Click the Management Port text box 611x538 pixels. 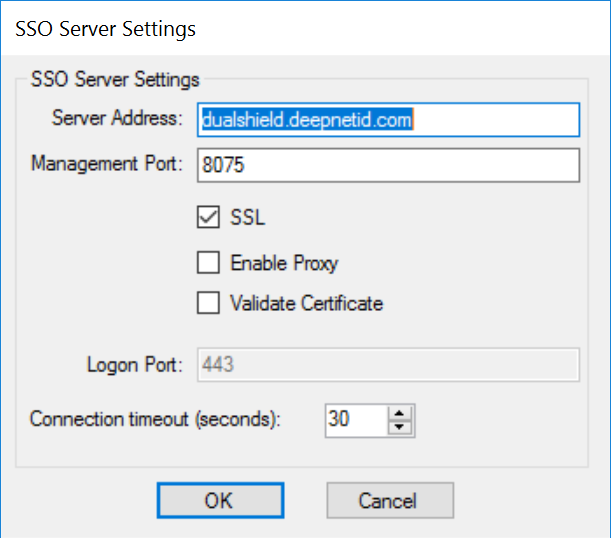(389, 165)
